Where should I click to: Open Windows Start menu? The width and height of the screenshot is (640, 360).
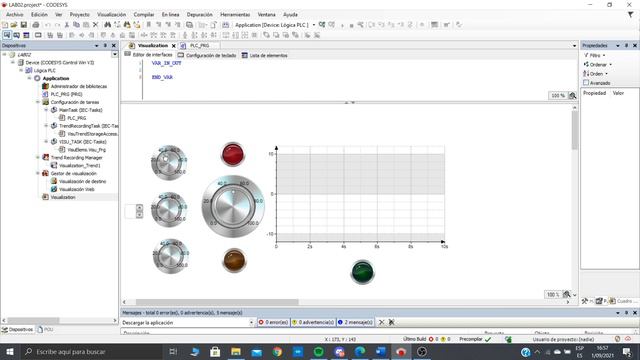pyautogui.click(x=9, y=351)
